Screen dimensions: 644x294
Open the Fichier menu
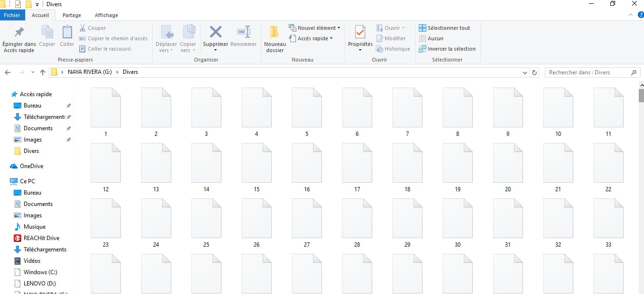pos(12,15)
